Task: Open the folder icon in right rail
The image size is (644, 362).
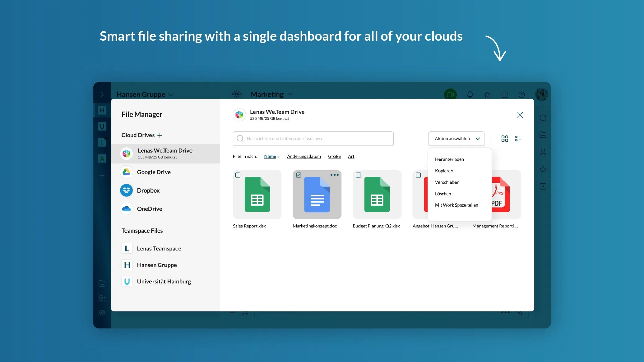Action: tap(543, 135)
